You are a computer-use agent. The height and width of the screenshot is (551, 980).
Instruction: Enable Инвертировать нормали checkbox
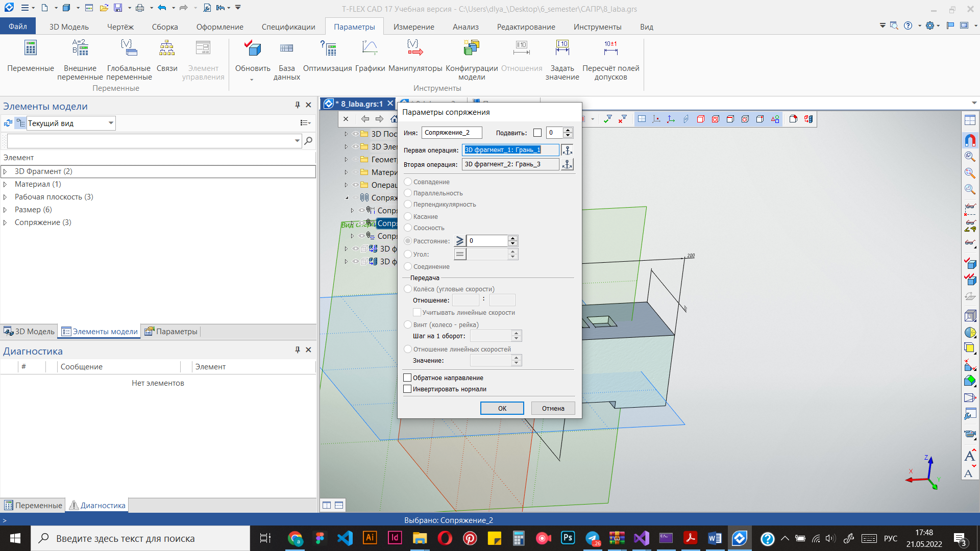[407, 389]
